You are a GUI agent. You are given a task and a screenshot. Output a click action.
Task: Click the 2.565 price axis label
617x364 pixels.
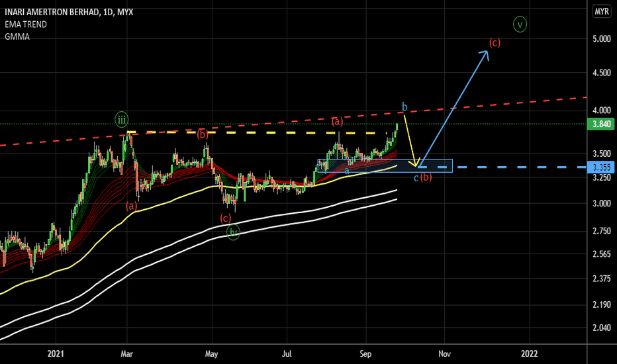coord(602,254)
